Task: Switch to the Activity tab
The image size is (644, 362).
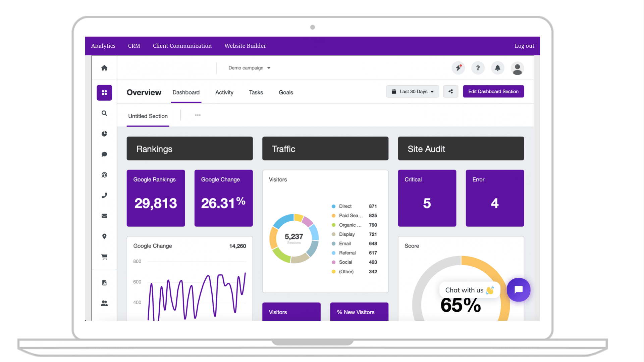Action: [x=224, y=92]
